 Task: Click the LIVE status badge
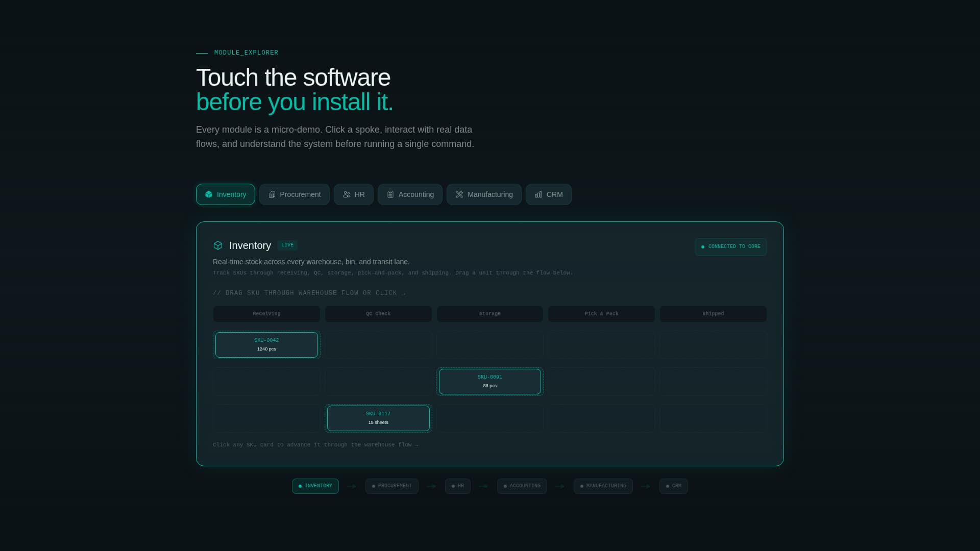pyautogui.click(x=287, y=245)
